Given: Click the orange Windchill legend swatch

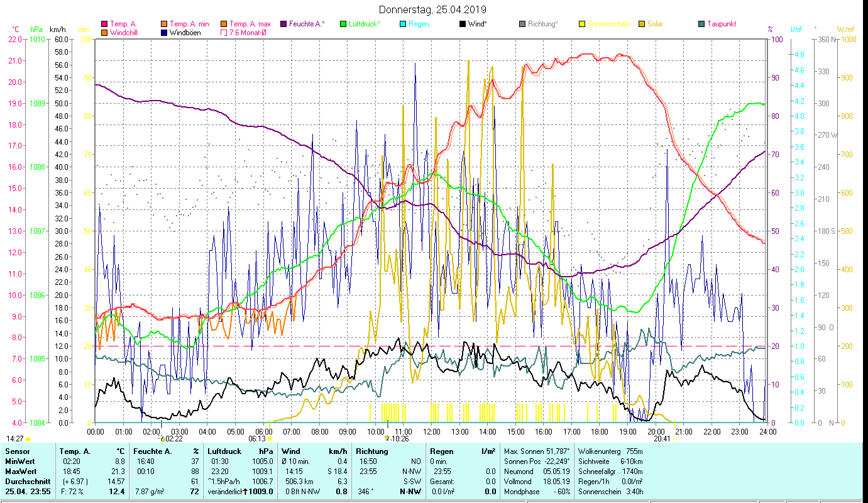Looking at the screenshot, I should pyautogui.click(x=104, y=33).
